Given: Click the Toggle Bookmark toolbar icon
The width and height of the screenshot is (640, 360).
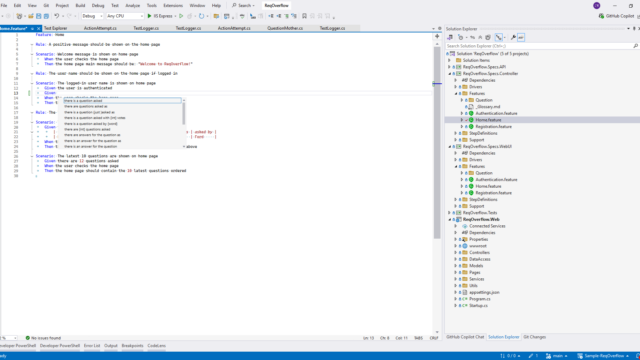Looking at the screenshot, I should tap(304, 16).
